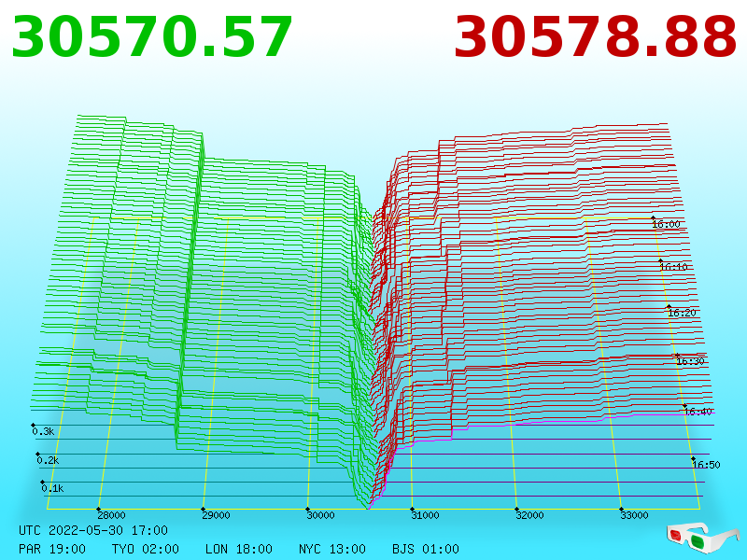Click the LON 18:00 time text

[239, 549]
